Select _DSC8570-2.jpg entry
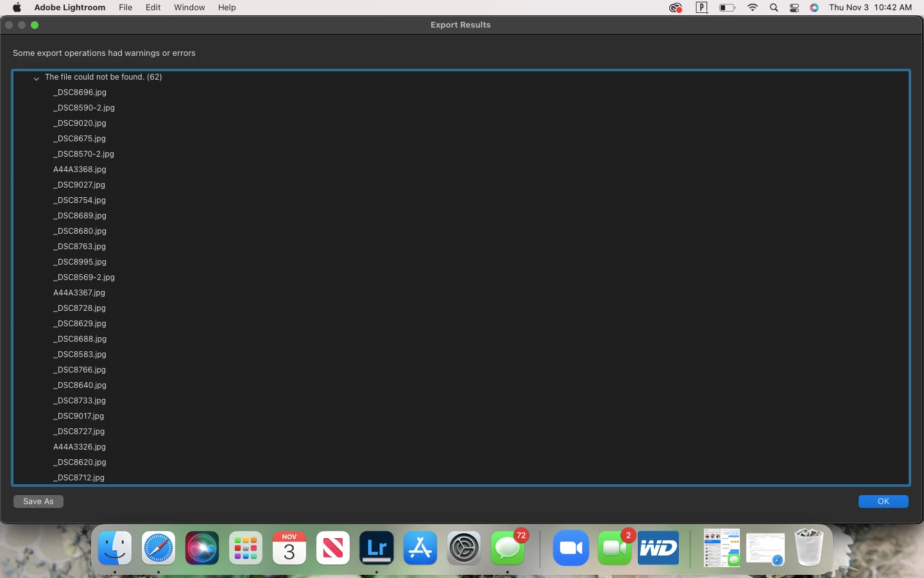924x578 pixels. [83, 154]
